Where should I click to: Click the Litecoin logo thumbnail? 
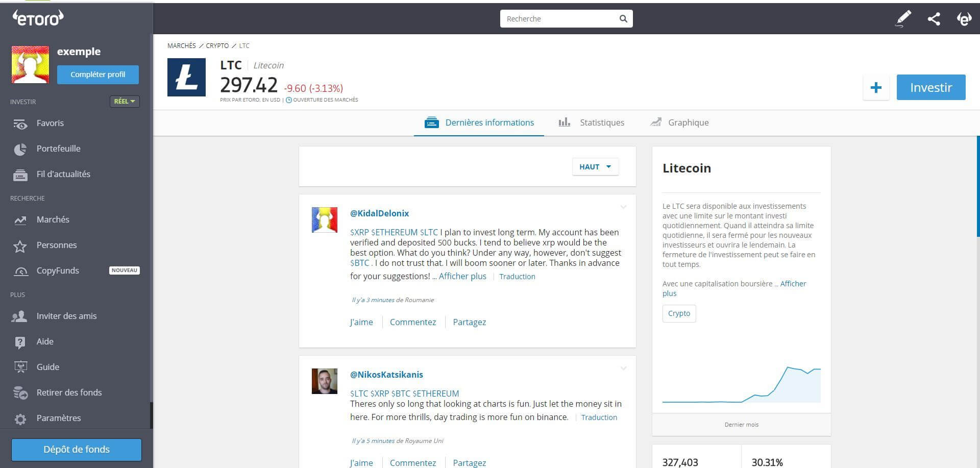[x=186, y=77]
